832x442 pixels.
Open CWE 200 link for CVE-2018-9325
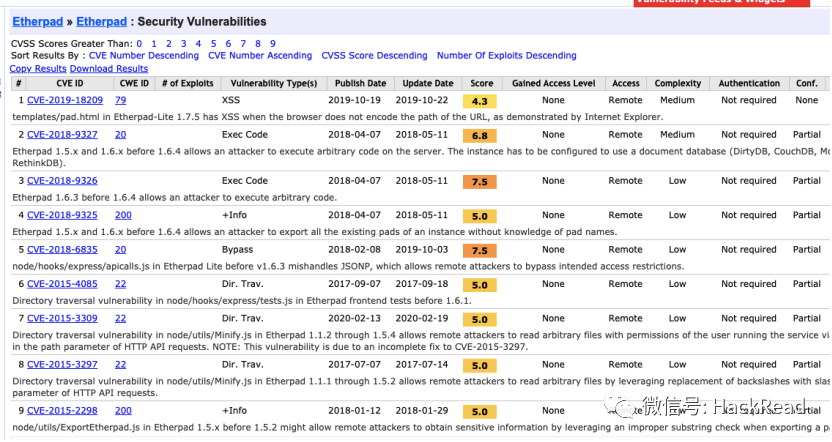click(x=123, y=215)
